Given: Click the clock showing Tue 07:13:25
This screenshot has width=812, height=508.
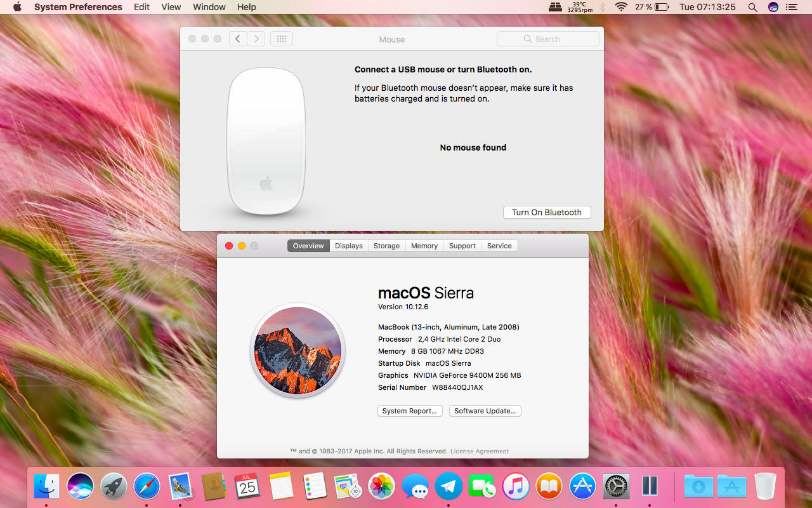Looking at the screenshot, I should (707, 7).
